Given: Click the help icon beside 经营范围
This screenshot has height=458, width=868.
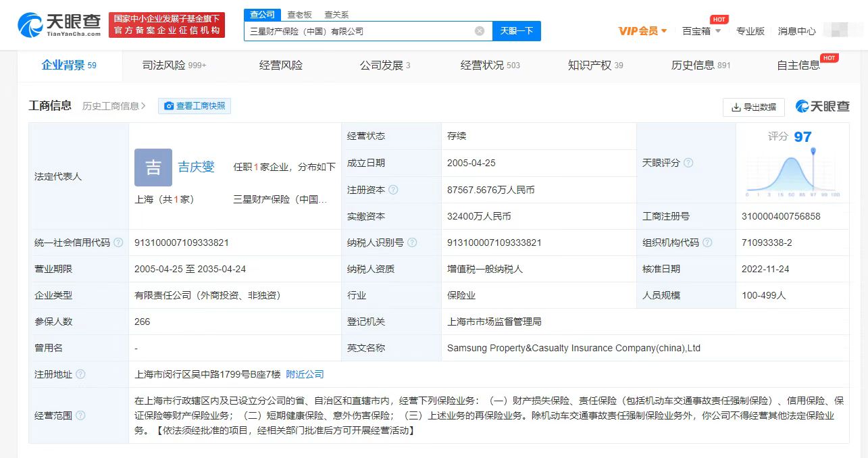Looking at the screenshot, I should [x=81, y=416].
